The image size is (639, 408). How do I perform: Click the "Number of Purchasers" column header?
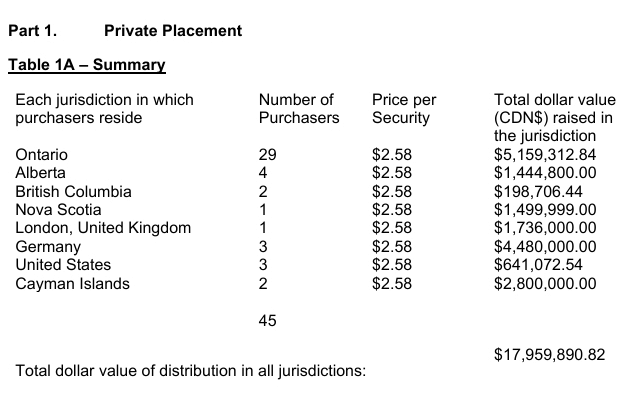(298, 109)
